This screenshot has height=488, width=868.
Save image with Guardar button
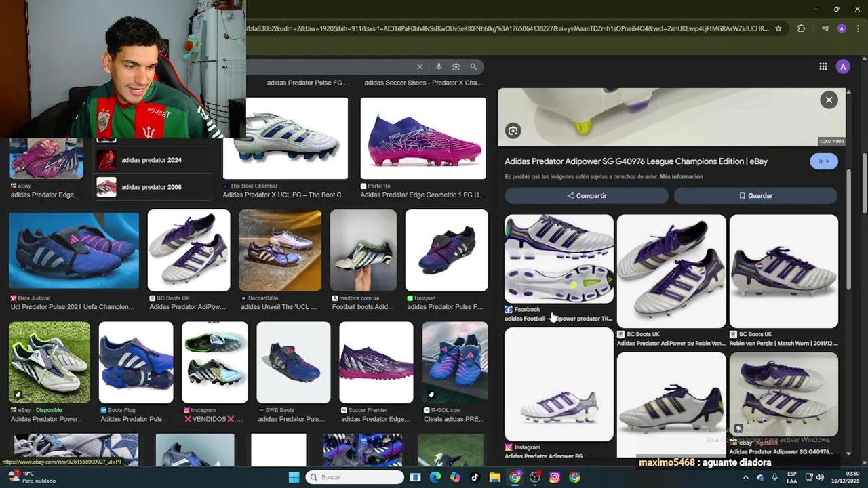click(755, 195)
